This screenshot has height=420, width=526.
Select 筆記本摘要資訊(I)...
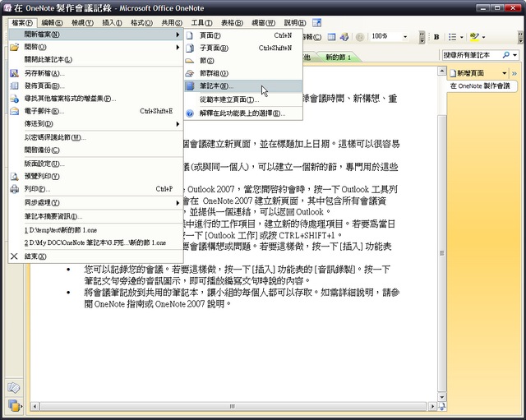coord(96,216)
